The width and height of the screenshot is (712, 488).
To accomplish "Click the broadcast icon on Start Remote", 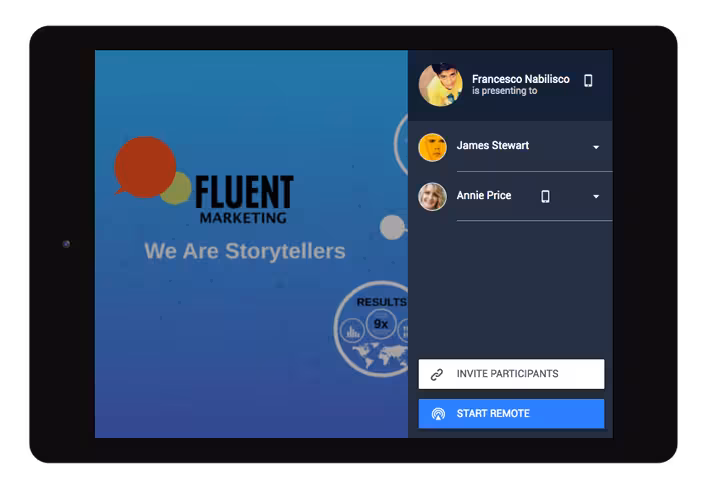I will (438, 414).
